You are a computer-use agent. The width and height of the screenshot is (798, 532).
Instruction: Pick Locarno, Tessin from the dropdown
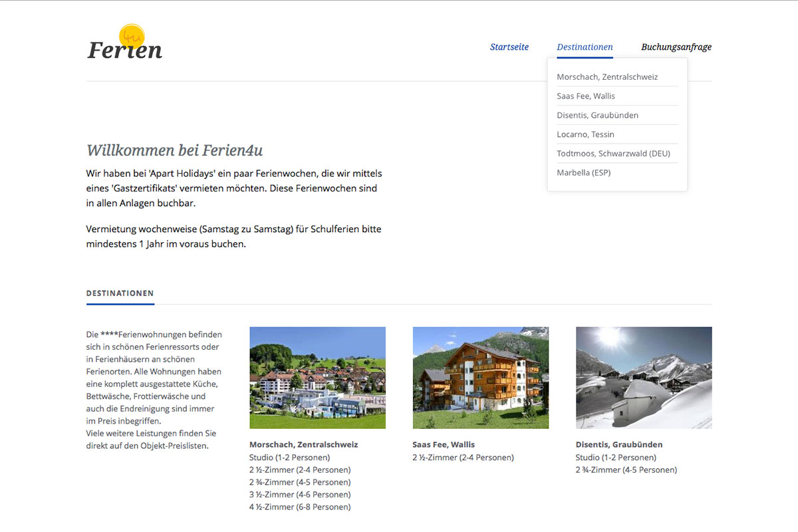point(585,134)
